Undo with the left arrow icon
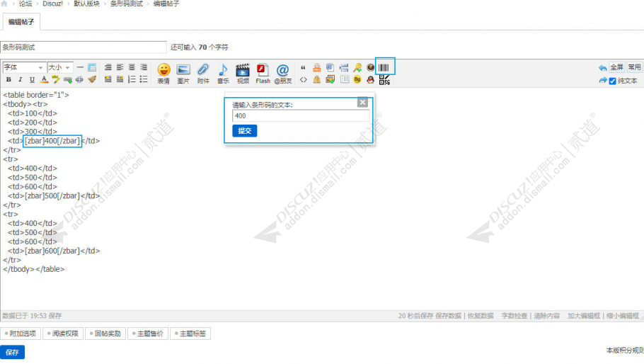The image size is (644, 364). 602,67
